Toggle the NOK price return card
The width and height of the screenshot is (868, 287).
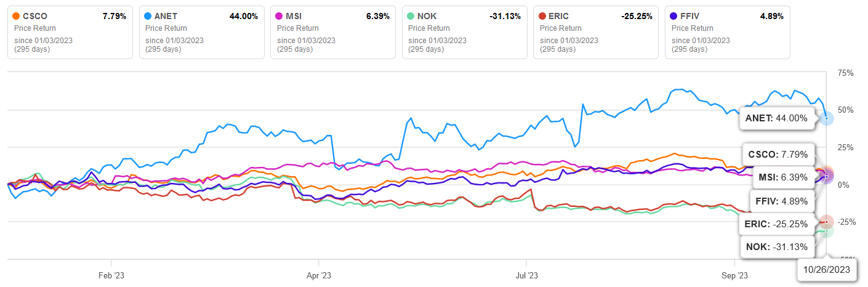(465, 33)
